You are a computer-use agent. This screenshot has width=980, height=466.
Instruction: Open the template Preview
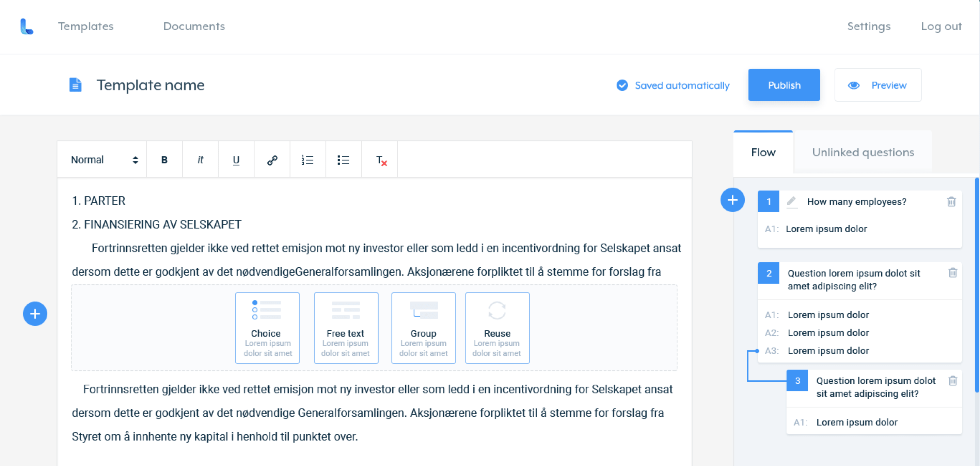pyautogui.click(x=878, y=85)
